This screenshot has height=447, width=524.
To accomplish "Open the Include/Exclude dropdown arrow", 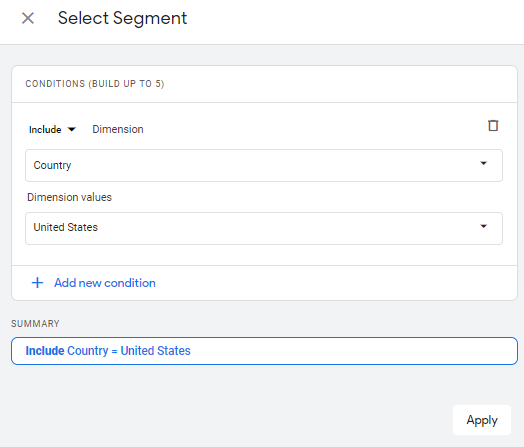I will coord(72,129).
